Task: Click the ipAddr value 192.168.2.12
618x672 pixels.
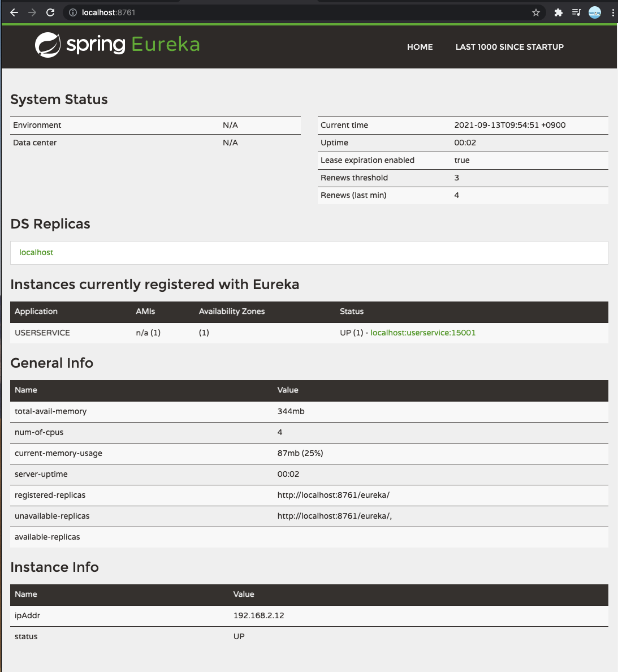Action: [x=258, y=615]
